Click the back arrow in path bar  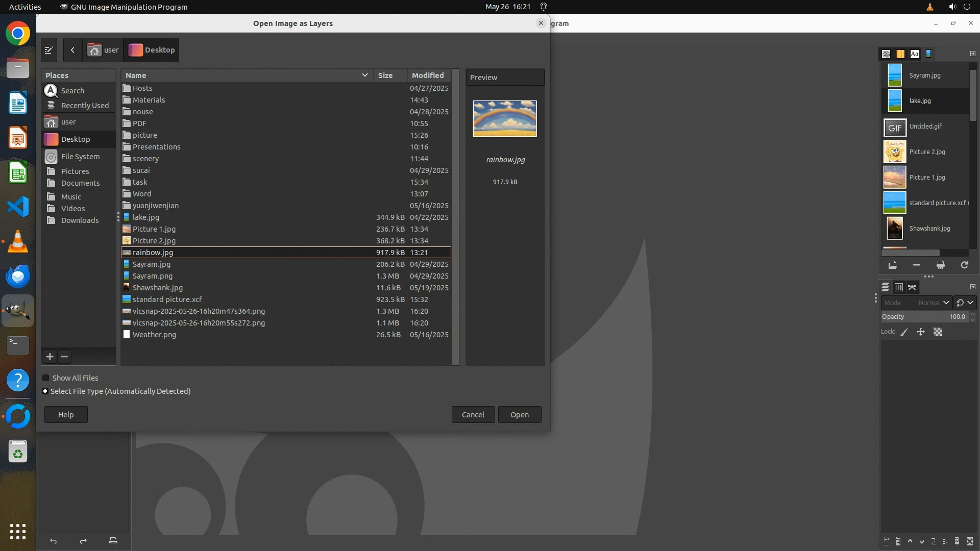coord(72,50)
